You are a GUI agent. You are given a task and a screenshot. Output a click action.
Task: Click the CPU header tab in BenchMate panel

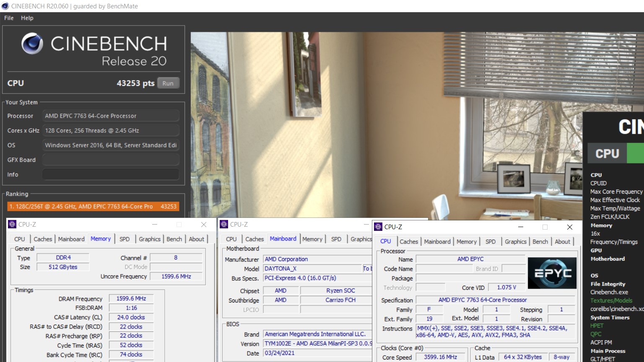click(x=607, y=153)
